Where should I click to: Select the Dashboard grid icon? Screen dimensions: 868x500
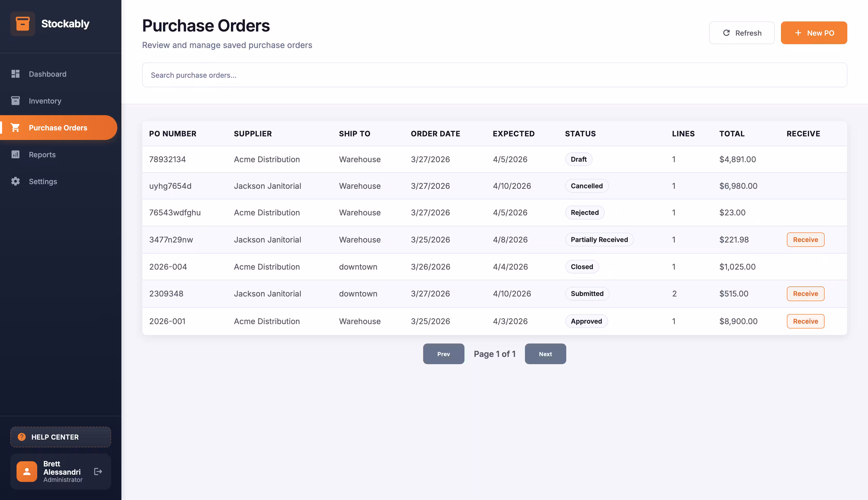click(16, 74)
